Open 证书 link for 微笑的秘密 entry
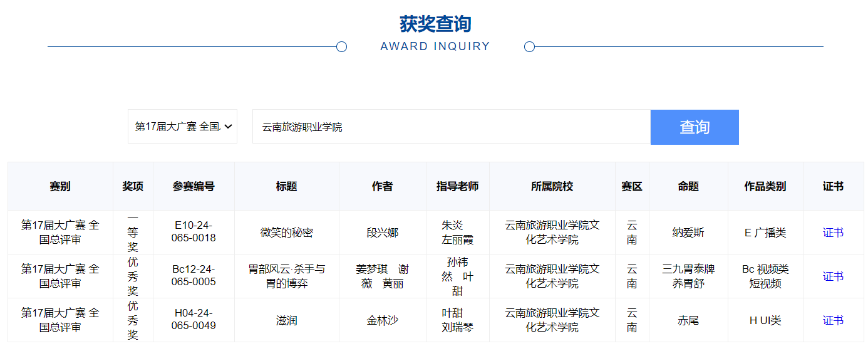 [833, 233]
